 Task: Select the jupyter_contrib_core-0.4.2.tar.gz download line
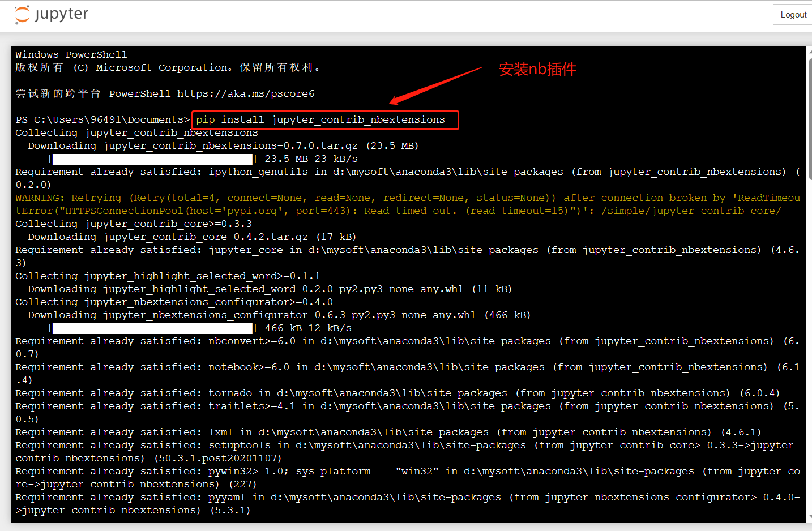(x=192, y=237)
